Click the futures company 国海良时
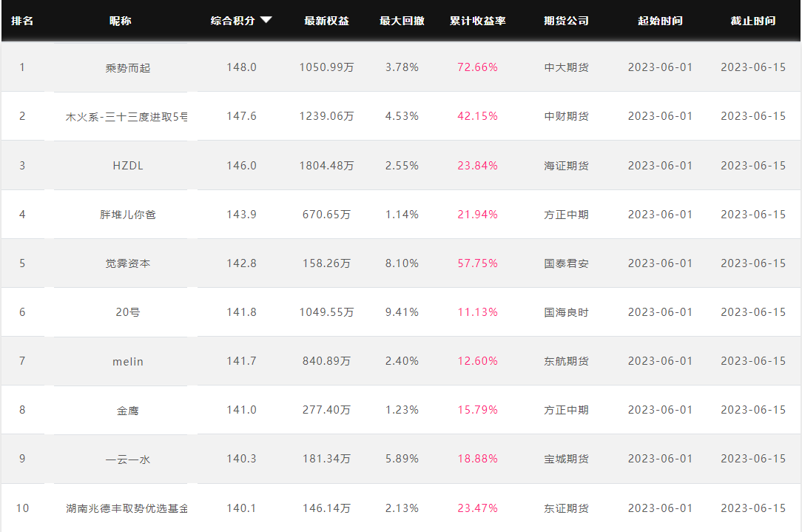Image resolution: width=802 pixels, height=532 pixels. pyautogui.click(x=566, y=312)
